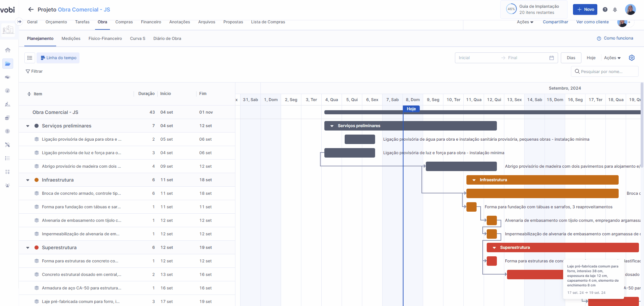Click the home icon in sidebar
This screenshot has width=644, height=306.
coord(8,50)
